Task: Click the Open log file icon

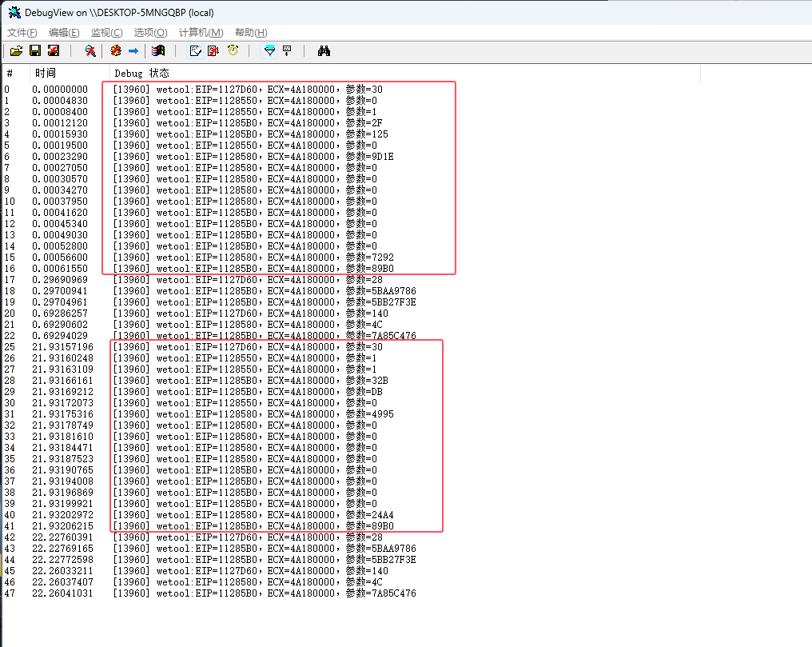Action: [x=17, y=50]
